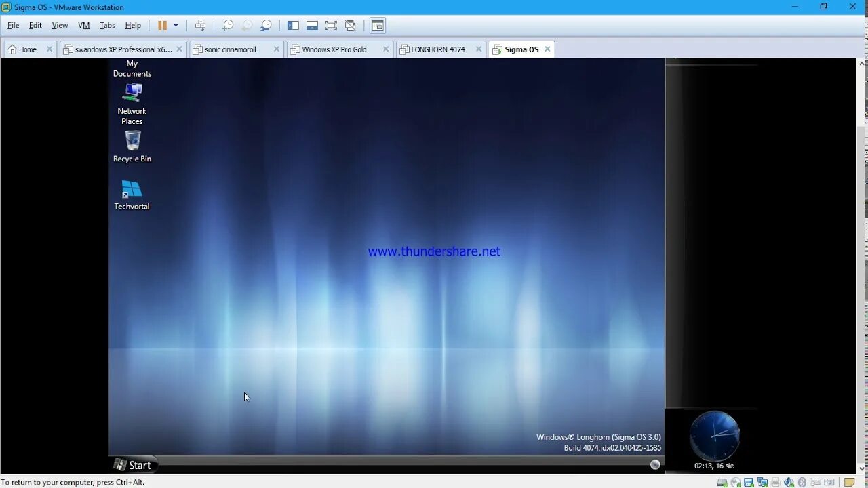868x488 pixels.
Task: Toggle the console view button
Action: tap(378, 25)
